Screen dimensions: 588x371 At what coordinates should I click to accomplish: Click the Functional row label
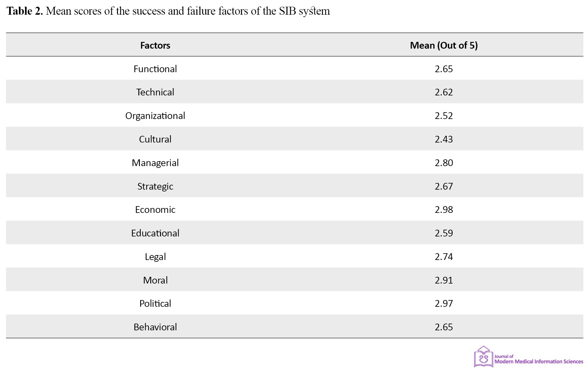tap(155, 69)
